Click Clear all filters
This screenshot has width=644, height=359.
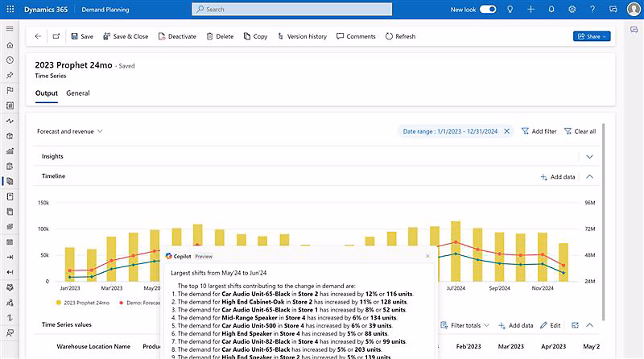coord(580,131)
